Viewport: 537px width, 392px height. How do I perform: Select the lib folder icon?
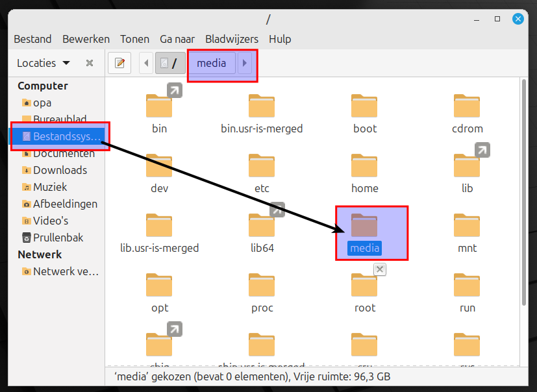click(x=467, y=165)
